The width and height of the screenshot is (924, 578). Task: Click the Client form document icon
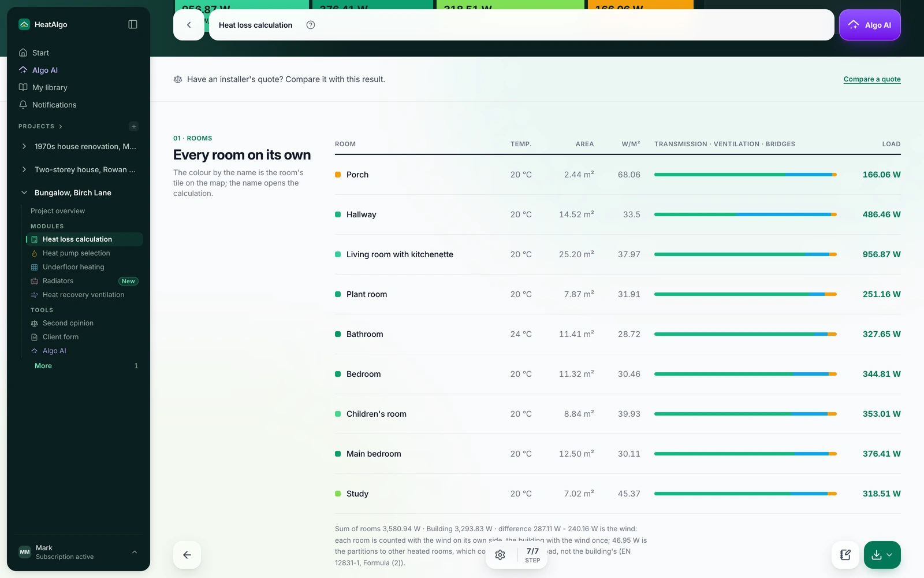click(x=34, y=337)
